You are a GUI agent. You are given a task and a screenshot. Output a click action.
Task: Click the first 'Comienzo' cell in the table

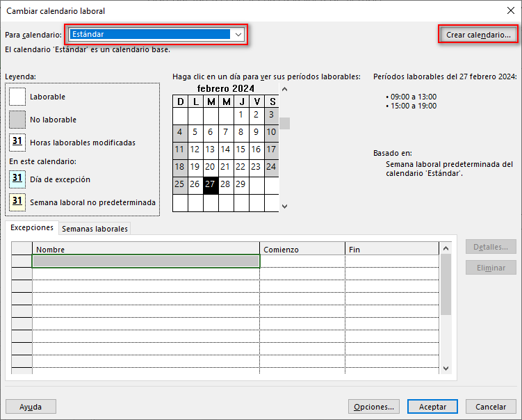(302, 261)
